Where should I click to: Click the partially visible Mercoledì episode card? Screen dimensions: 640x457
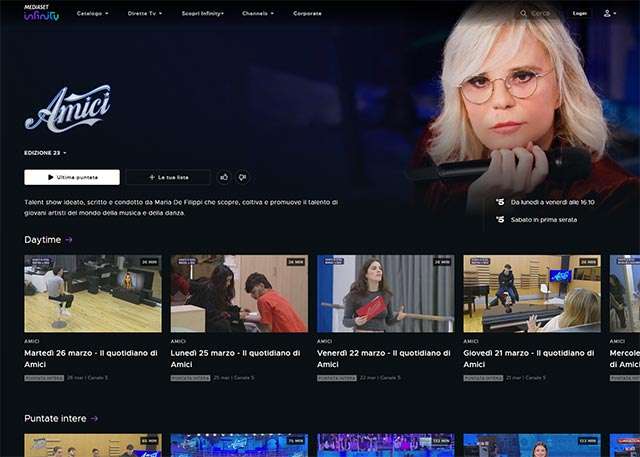[x=625, y=318]
